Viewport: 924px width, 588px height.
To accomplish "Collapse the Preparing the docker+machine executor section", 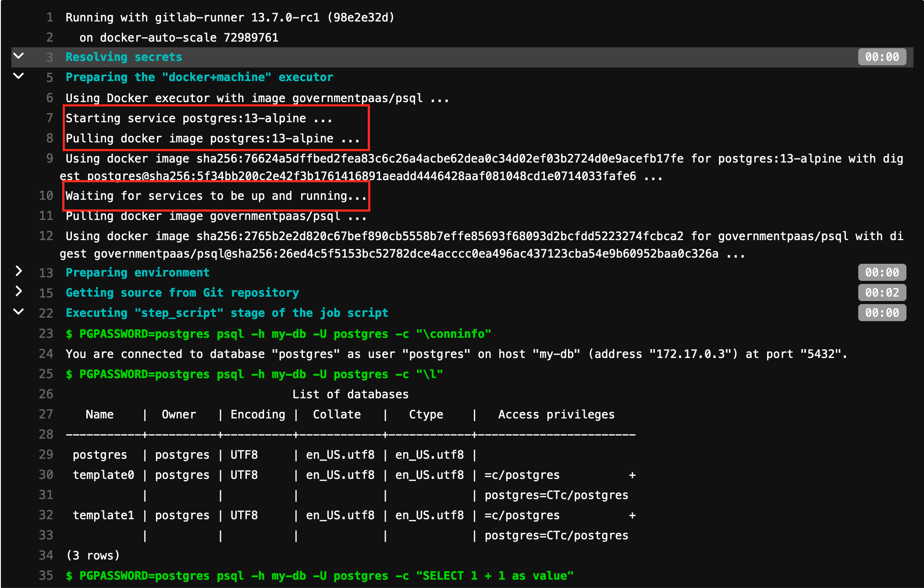I will pos(18,77).
